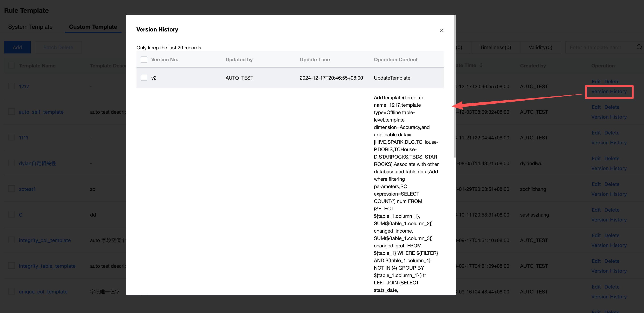
Task: Filter by the Validity(0) category
Action: tap(540, 47)
